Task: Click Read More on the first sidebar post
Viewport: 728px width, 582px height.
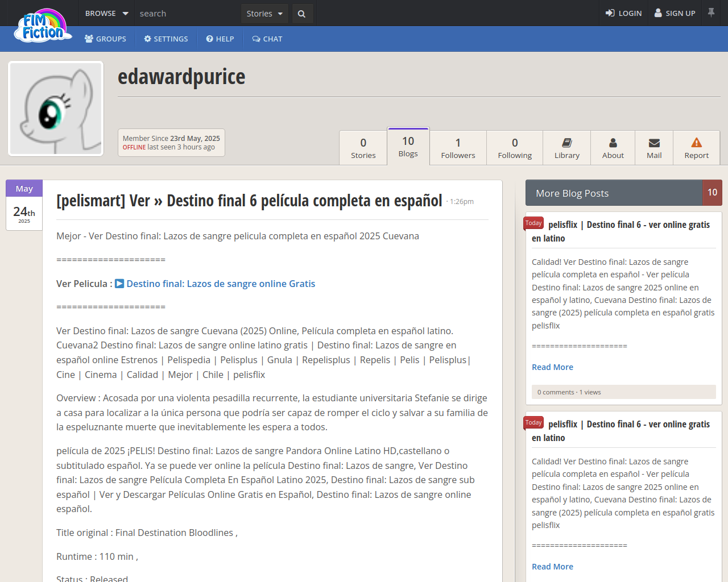Action: [552, 367]
